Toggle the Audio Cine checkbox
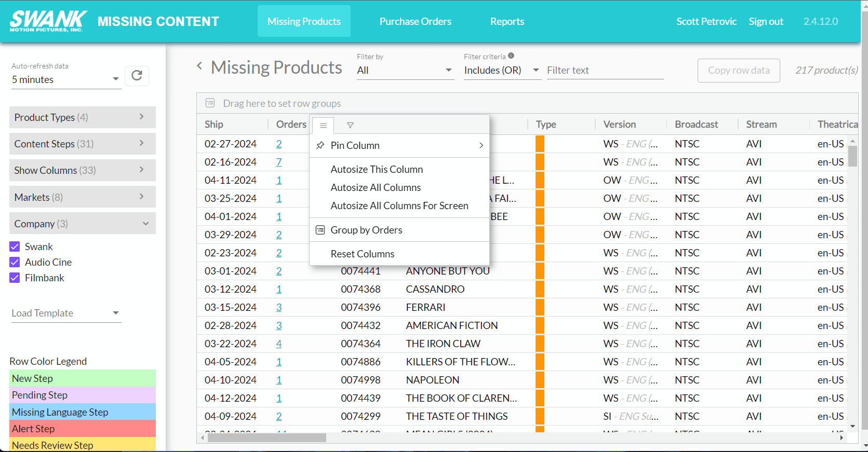This screenshot has width=868, height=452. (x=15, y=262)
